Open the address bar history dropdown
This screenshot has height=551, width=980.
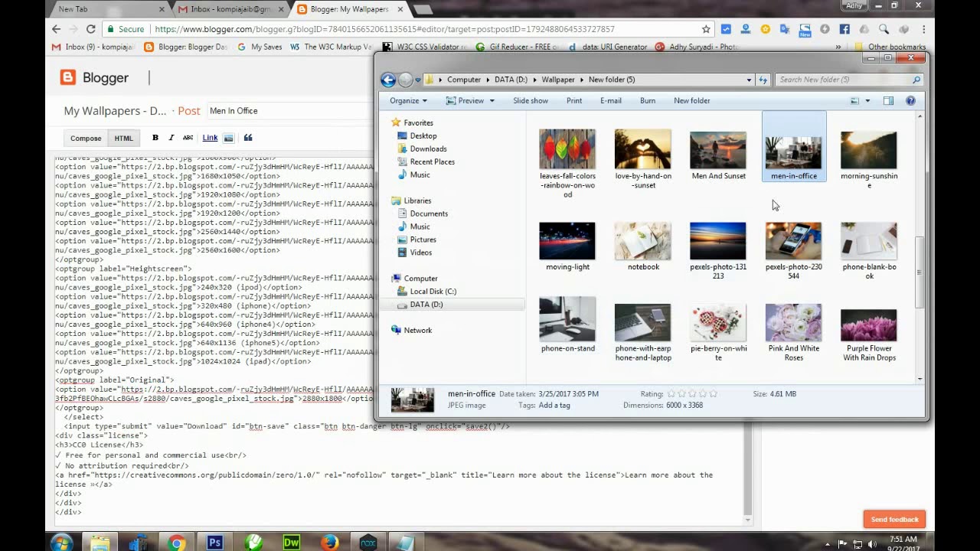coord(749,80)
